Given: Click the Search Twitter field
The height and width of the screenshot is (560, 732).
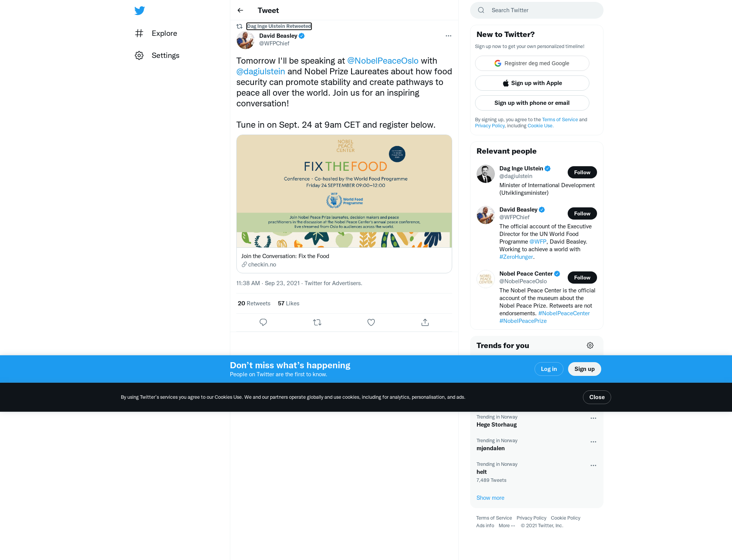Looking at the screenshot, I should click(537, 10).
